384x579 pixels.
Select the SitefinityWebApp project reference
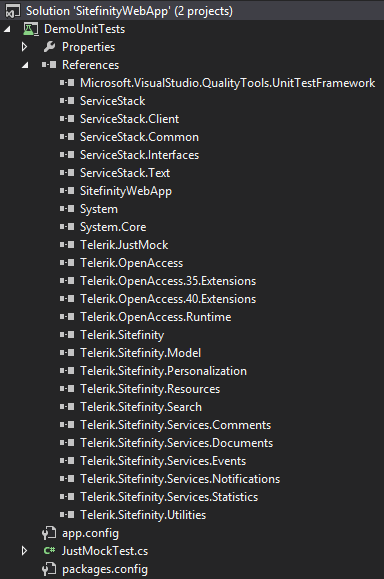[126, 191]
